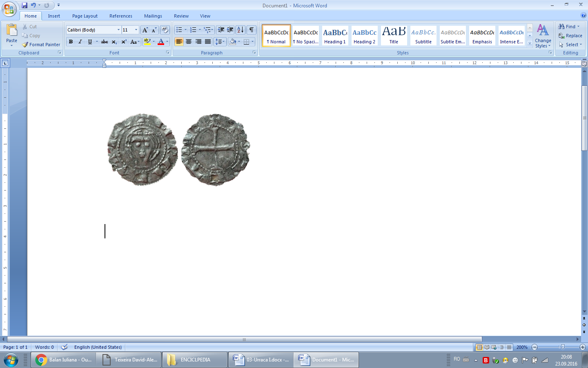This screenshot has width=588, height=368.
Task: Toggle show paragraph marks
Action: (252, 30)
